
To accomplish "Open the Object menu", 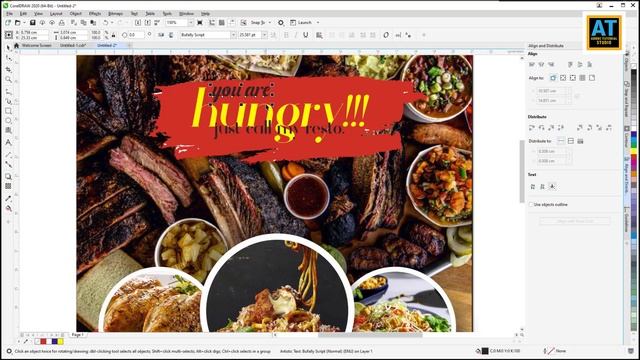I will point(76,14).
